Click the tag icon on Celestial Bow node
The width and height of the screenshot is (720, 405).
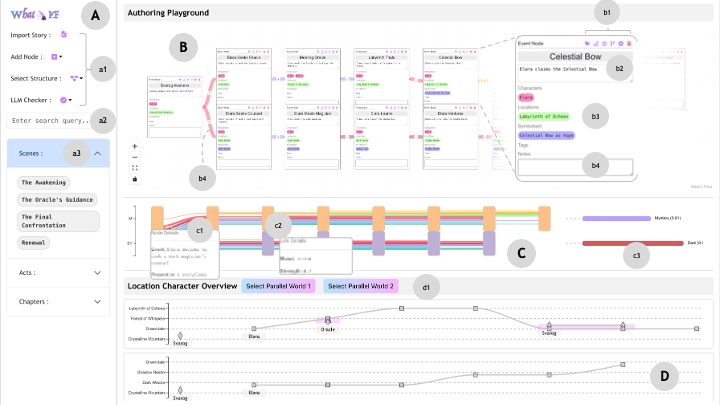587,44
